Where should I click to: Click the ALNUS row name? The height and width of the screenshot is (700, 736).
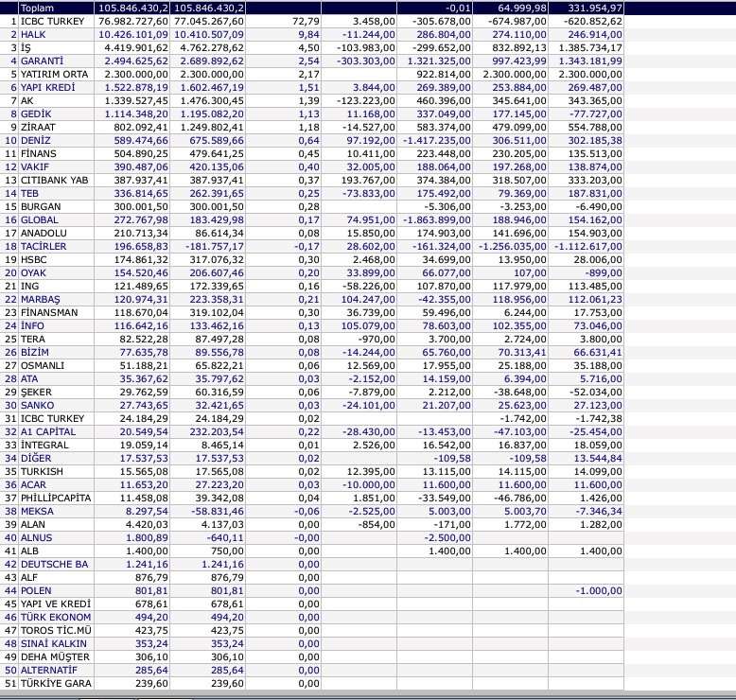[37, 537]
